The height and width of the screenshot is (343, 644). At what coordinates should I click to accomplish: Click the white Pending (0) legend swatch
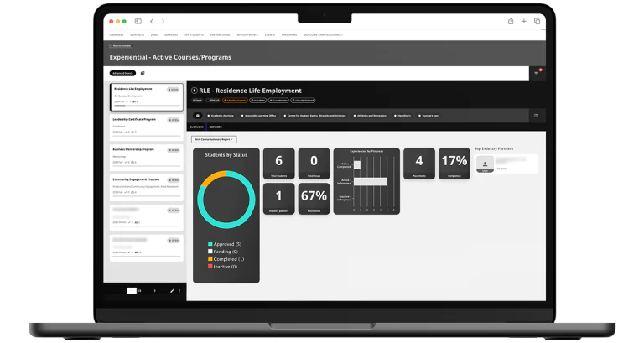(210, 252)
